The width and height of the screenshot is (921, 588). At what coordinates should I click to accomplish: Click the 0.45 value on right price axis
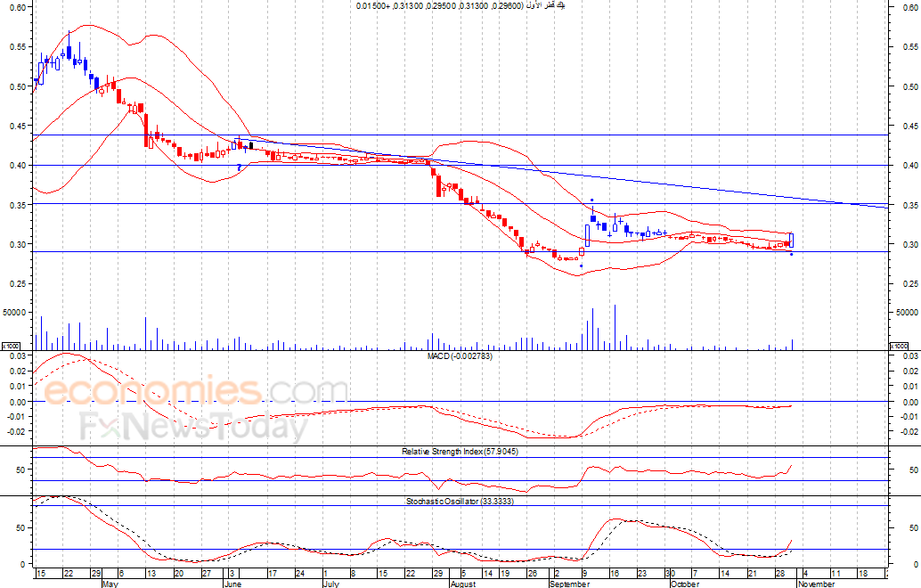[x=911, y=126]
